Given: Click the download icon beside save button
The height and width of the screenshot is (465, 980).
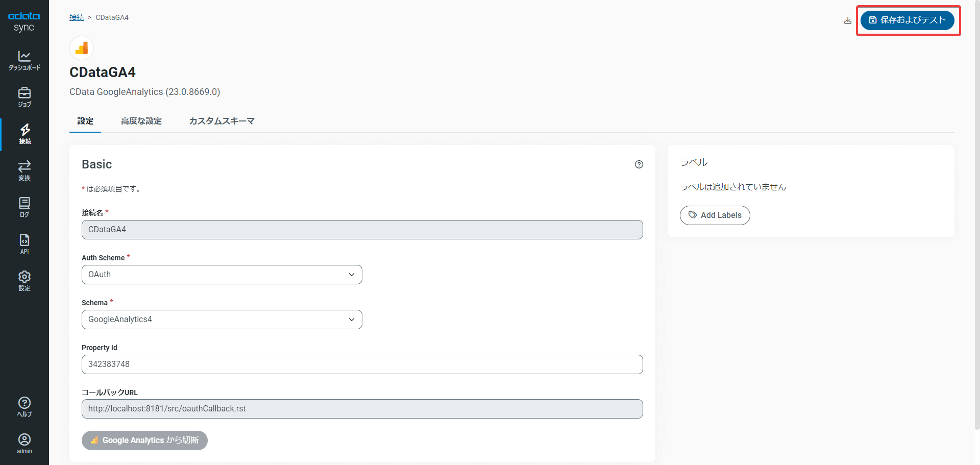Looking at the screenshot, I should [848, 20].
